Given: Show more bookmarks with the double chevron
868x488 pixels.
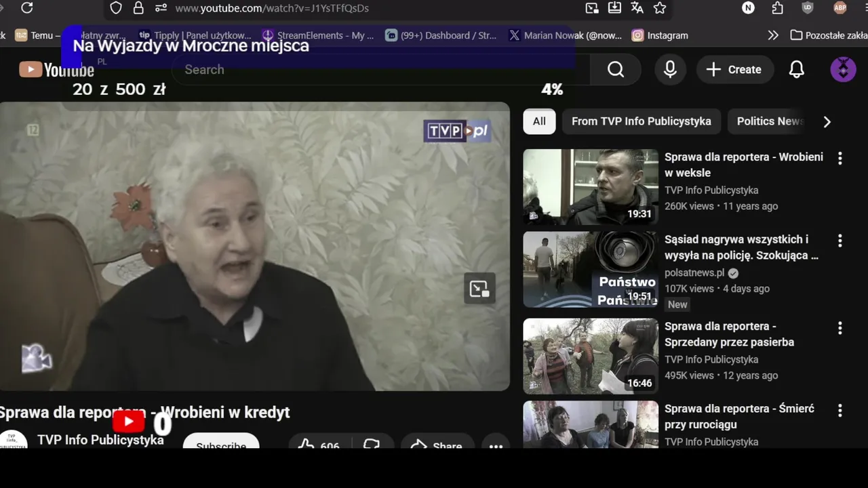Looking at the screenshot, I should click(773, 35).
